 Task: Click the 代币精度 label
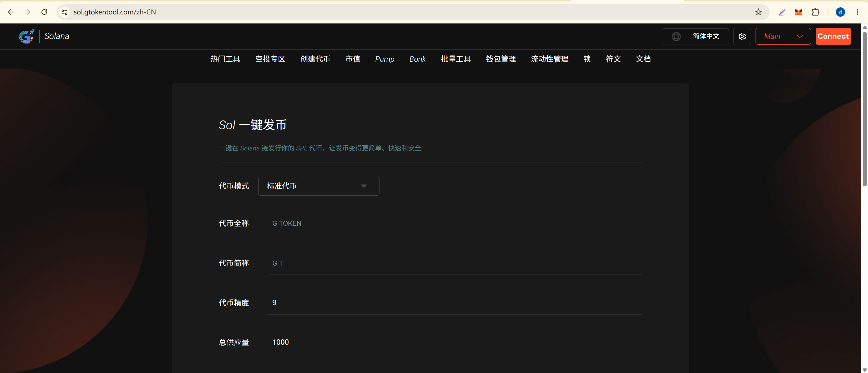233,303
